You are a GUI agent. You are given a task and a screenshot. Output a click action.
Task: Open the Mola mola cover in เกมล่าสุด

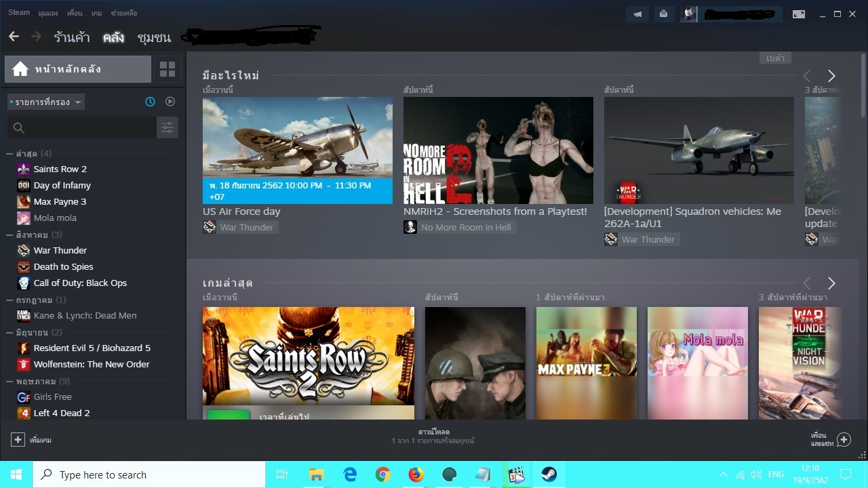[x=698, y=363]
